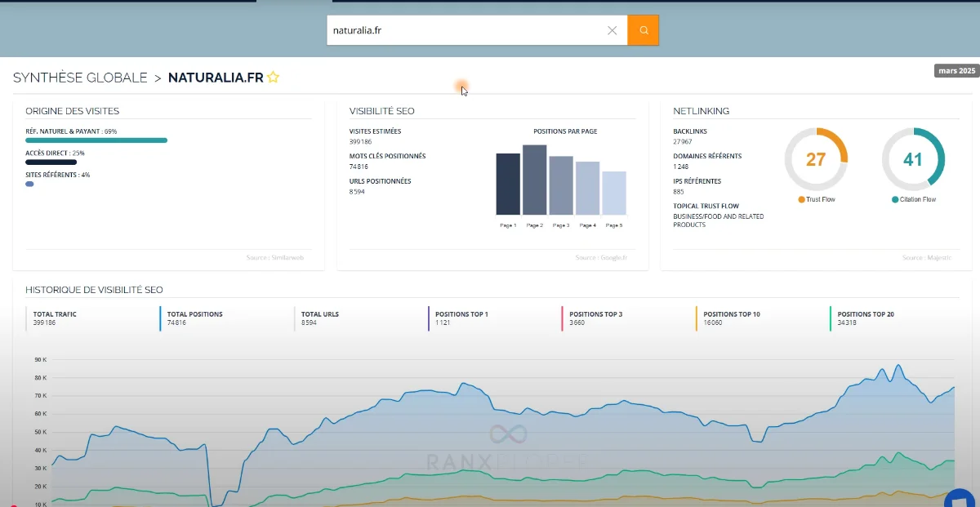Click the Visites estimées value 399186

pyautogui.click(x=362, y=141)
